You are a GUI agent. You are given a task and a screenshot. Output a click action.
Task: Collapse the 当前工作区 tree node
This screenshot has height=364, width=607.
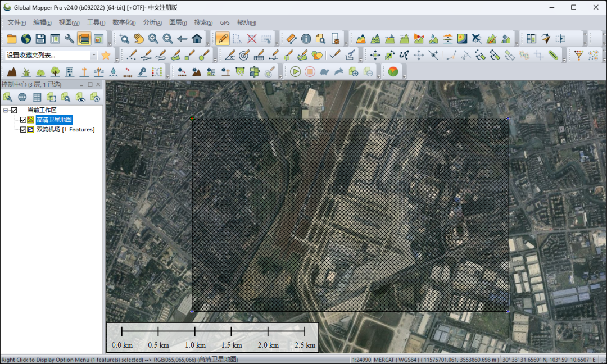(x=5, y=110)
